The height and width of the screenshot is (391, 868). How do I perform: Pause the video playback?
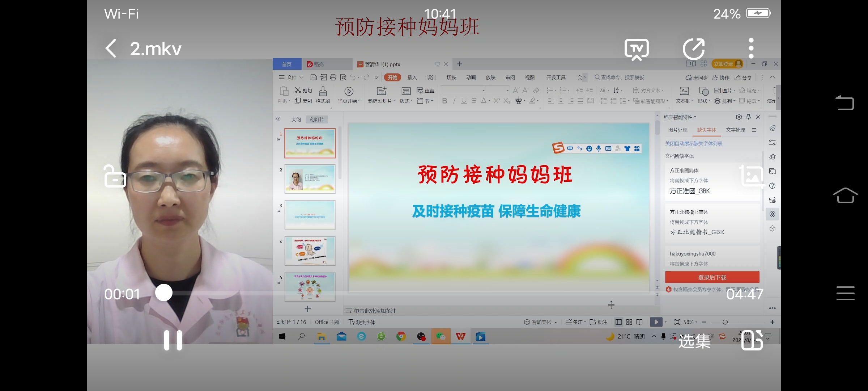pyautogui.click(x=173, y=340)
